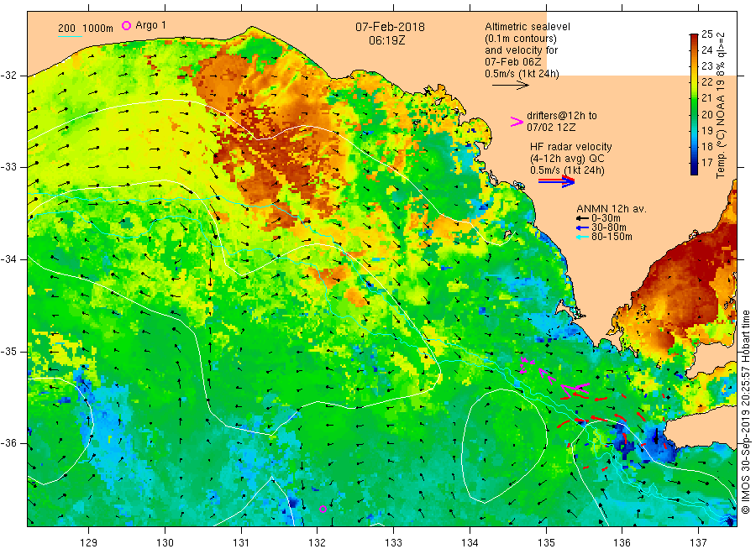The width and height of the screenshot is (756, 554).
Task: Click the cyan 200m isobath legend line
Action: click(x=70, y=36)
